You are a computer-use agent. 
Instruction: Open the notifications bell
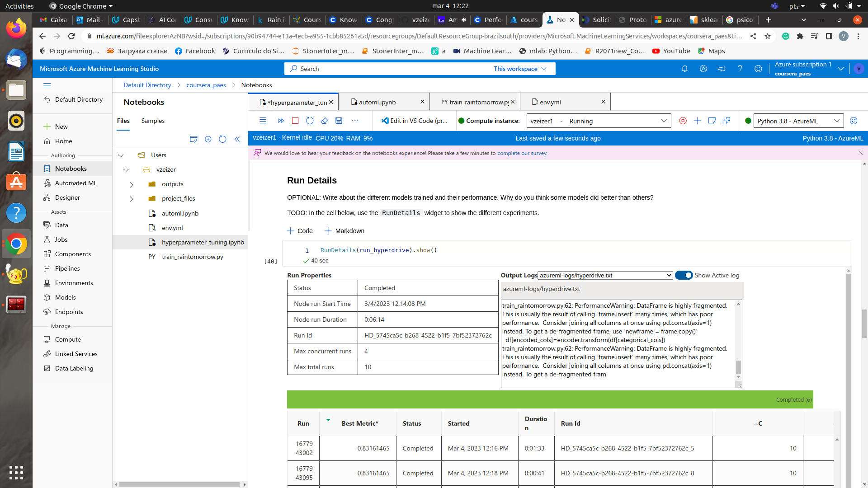tap(684, 69)
